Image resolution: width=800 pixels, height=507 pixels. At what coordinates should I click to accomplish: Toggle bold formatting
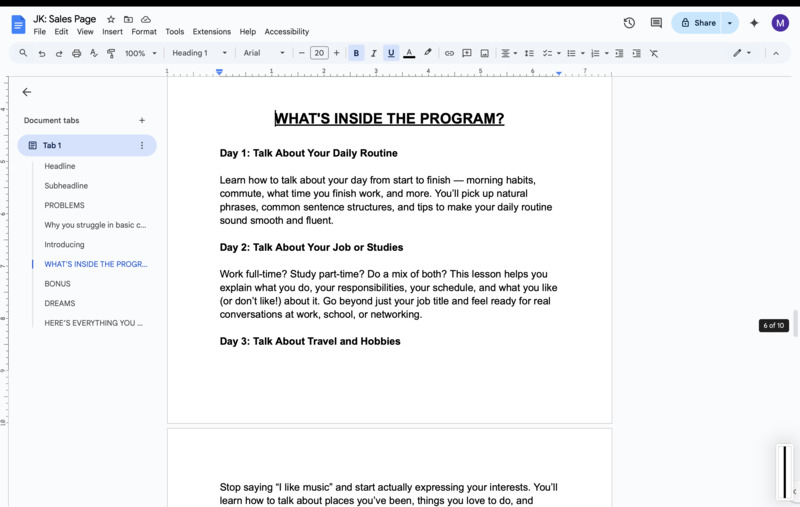[356, 53]
